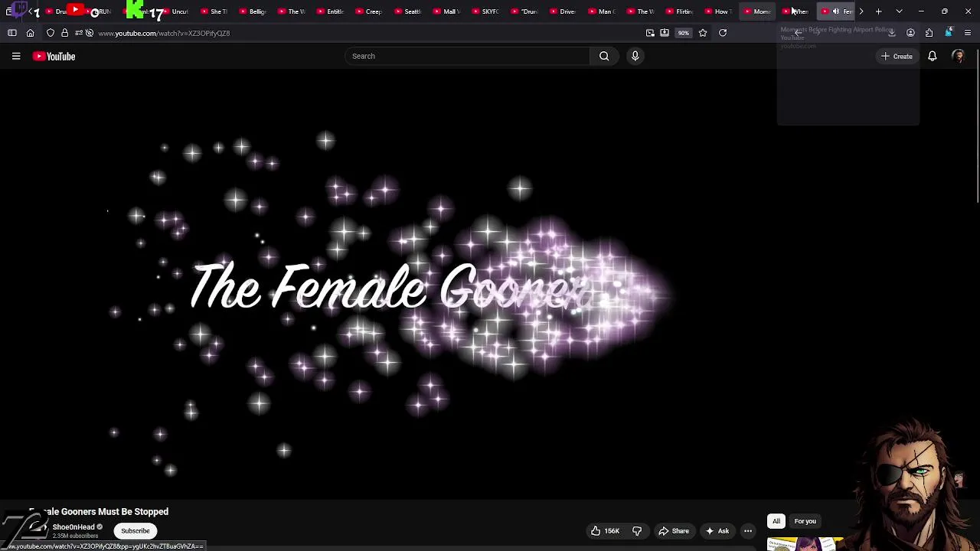Open a new browser tab with plus
Viewport: 980px width, 551px height.
click(x=879, y=11)
